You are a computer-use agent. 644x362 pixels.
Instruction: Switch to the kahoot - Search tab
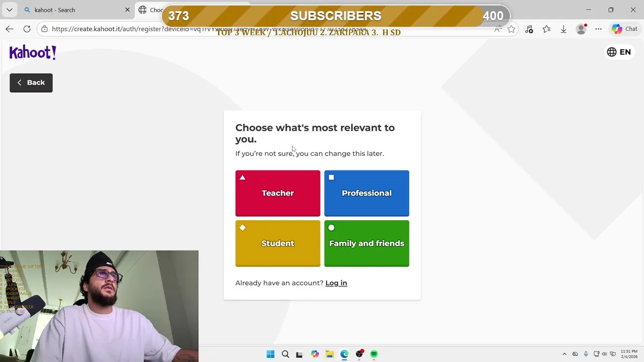coord(75,10)
